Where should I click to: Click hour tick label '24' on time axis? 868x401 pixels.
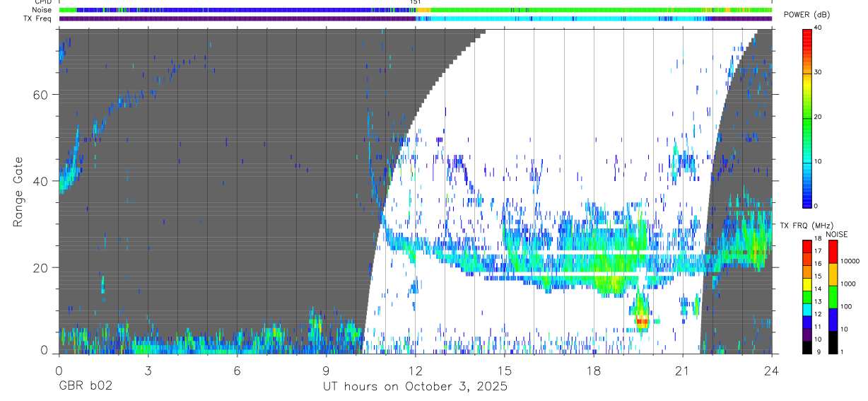click(x=771, y=371)
